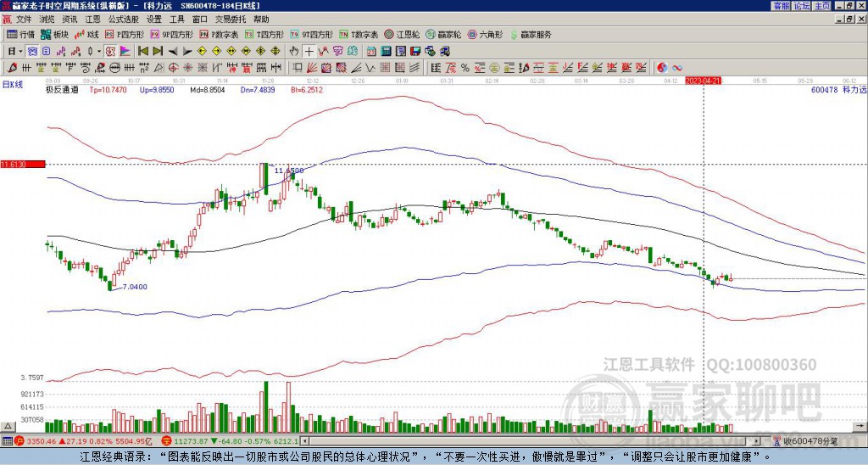Select the red fan lines tool
The image size is (868, 465).
[x=312, y=68]
